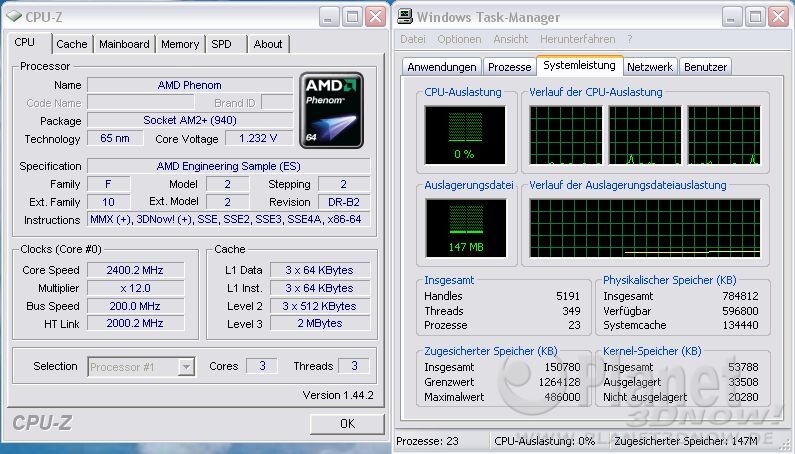Click status bar entry 'CPU-Auslastung: 0%'
The image size is (795, 454).
pyautogui.click(x=545, y=441)
